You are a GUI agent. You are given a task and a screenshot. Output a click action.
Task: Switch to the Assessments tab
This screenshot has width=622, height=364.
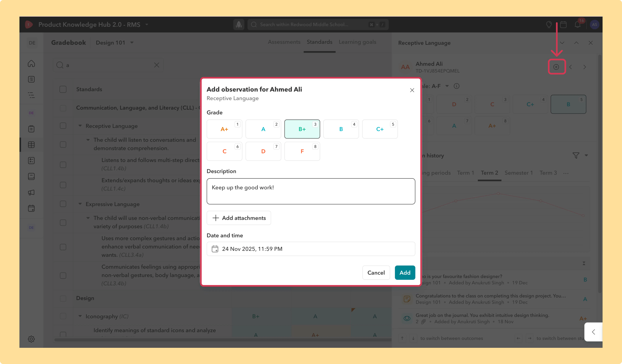pos(284,42)
